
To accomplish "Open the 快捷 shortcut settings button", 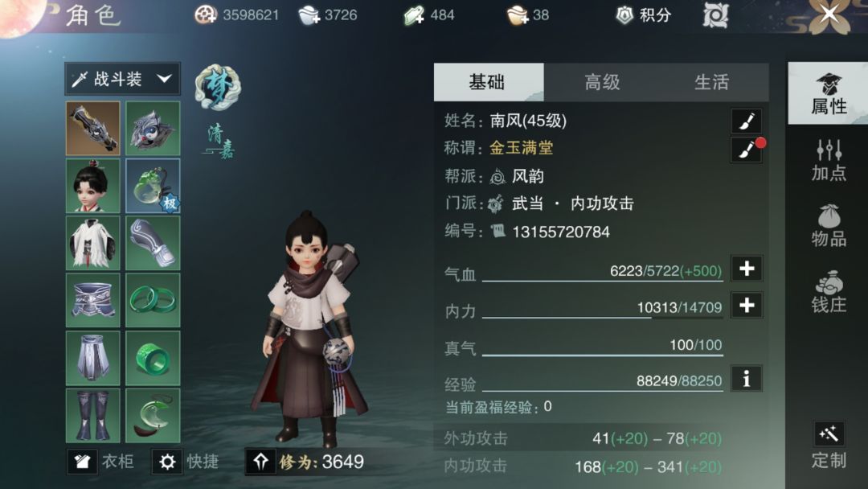I will pos(186,462).
